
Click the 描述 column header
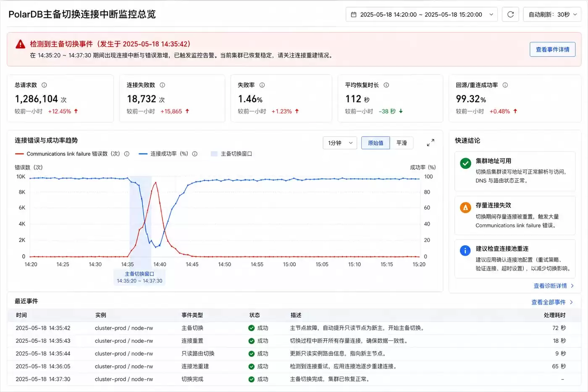[x=296, y=315]
